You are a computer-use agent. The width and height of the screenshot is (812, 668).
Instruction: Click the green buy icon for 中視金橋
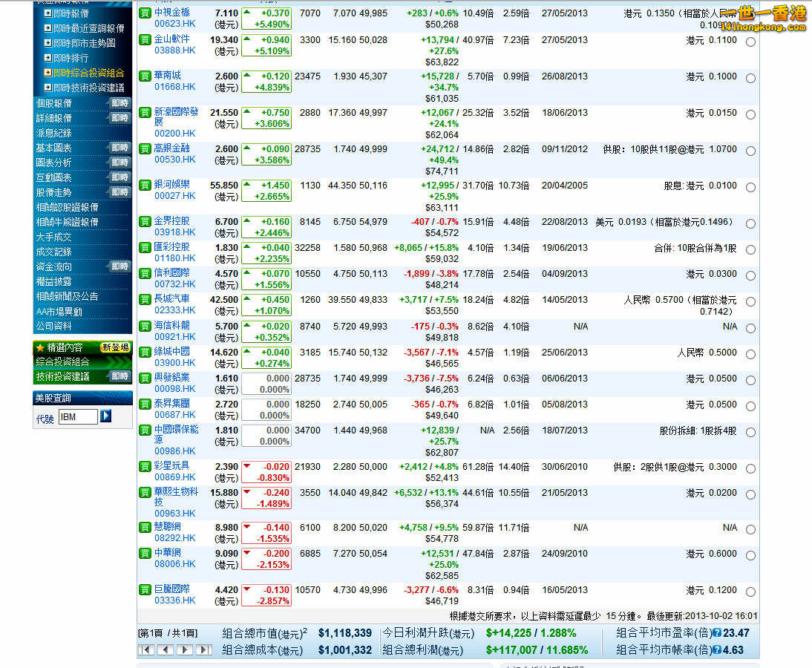[145, 13]
